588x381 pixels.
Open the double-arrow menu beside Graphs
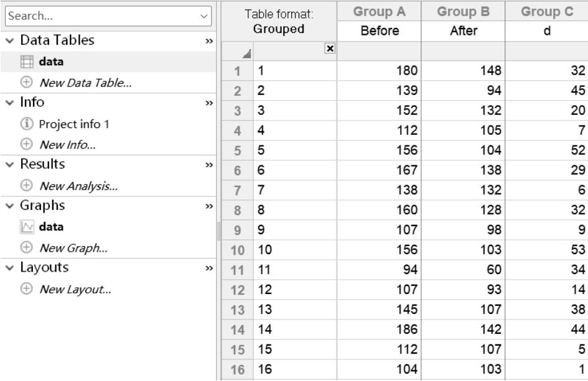209,206
